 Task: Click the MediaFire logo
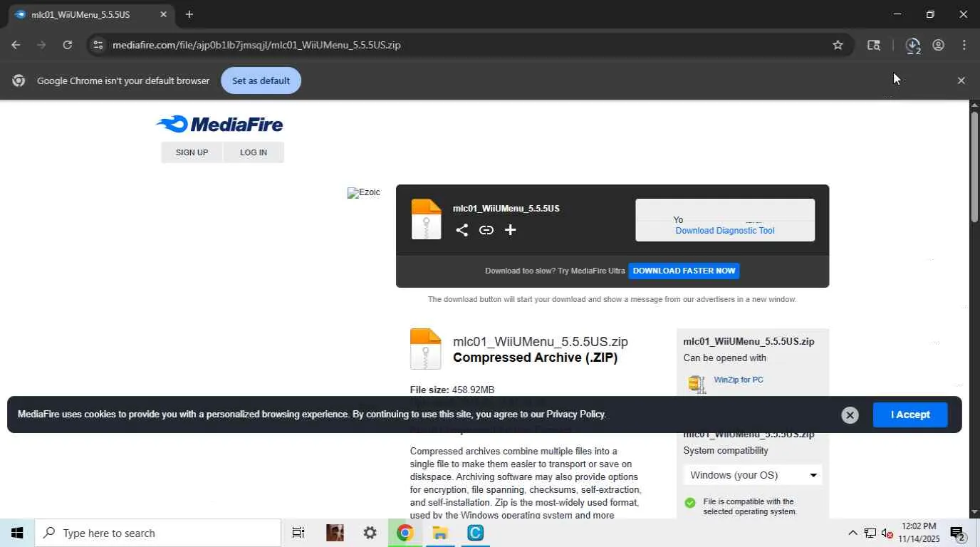(x=219, y=125)
